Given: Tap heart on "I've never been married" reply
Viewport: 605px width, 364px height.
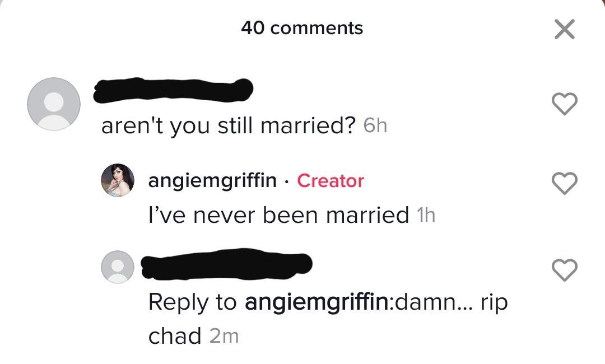Looking at the screenshot, I should tap(564, 182).
